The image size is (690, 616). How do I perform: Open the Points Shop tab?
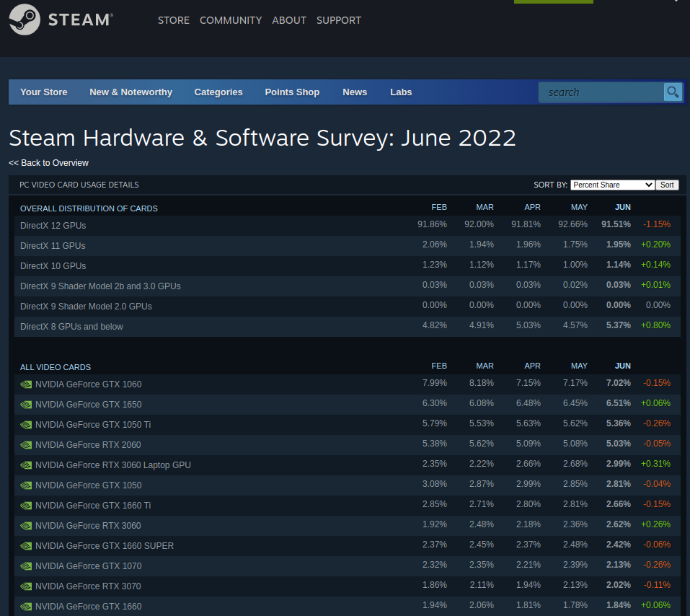pyautogui.click(x=292, y=92)
